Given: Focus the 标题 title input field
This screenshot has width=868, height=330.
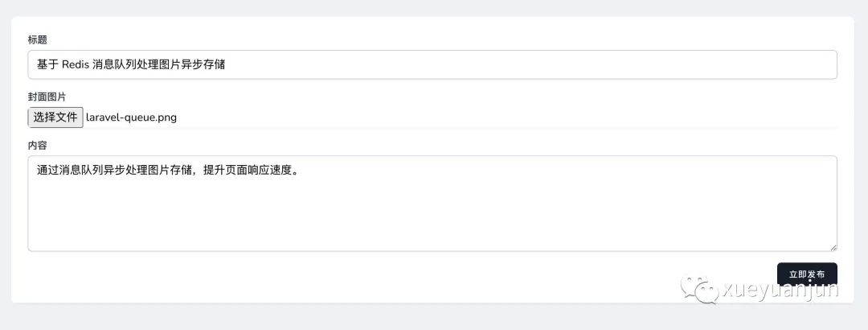Looking at the screenshot, I should click(x=432, y=65).
